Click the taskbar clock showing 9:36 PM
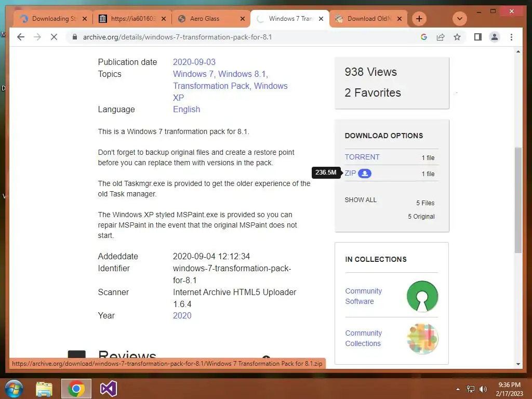The image size is (532, 399). [509, 389]
